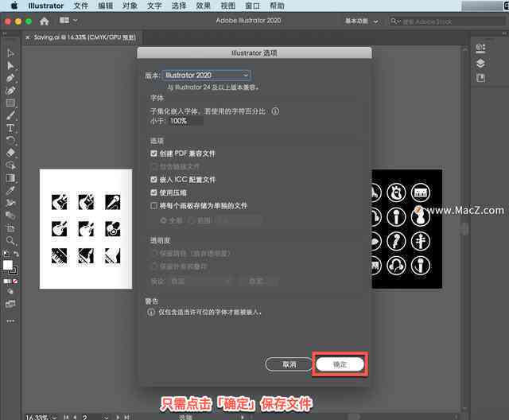Open the edit toolbar three dots
The height and width of the screenshot is (420, 509).
[10, 321]
